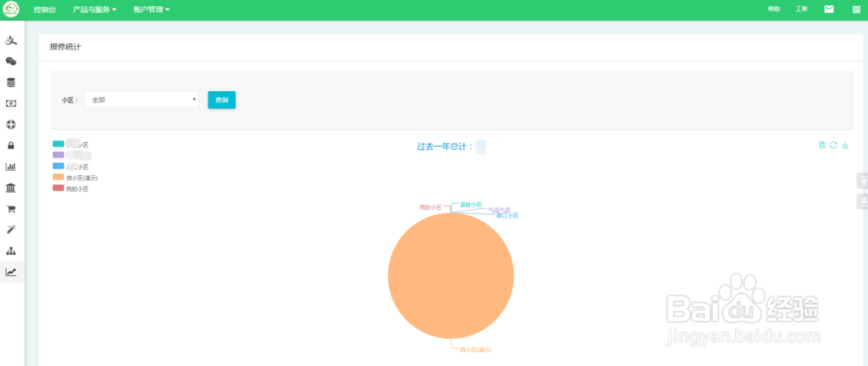Click the shopping cart icon in the sidebar
Screen dimensions: 868x366
click(10, 209)
